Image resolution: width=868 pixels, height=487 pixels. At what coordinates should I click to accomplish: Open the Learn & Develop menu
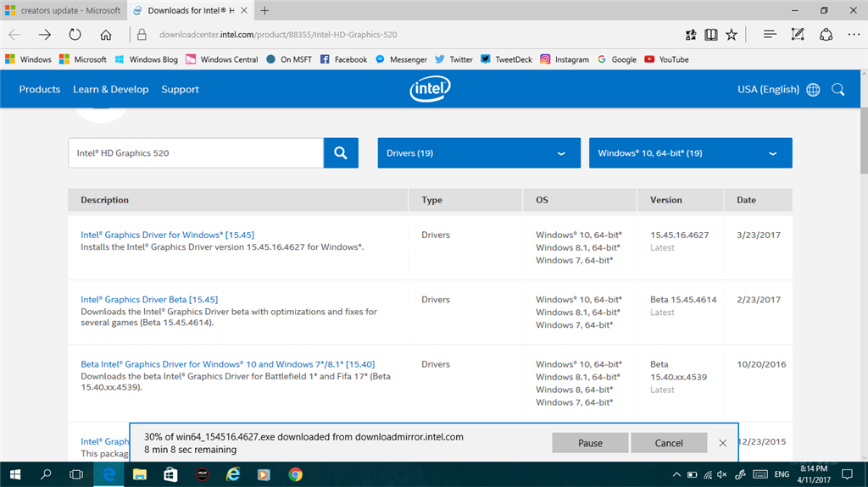pyautogui.click(x=111, y=89)
